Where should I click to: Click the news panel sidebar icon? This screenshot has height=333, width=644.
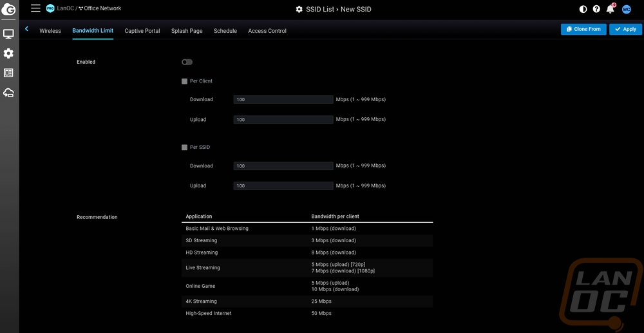(x=8, y=73)
